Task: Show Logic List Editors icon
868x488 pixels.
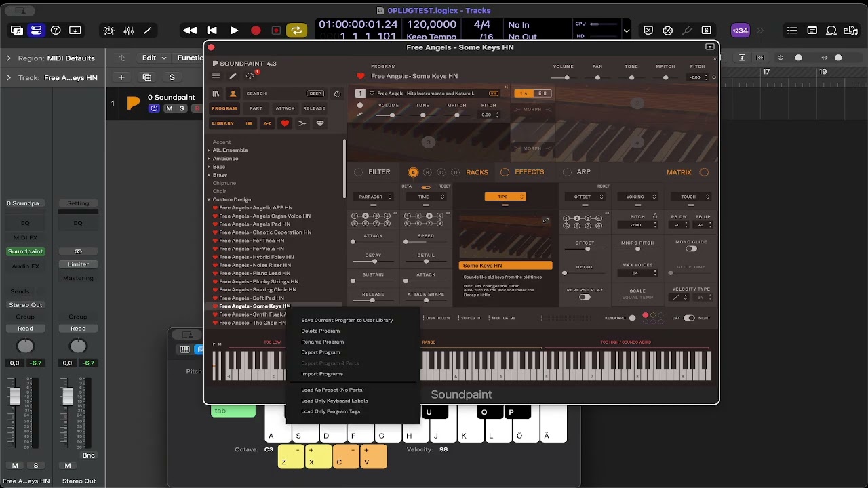Action: pos(792,30)
